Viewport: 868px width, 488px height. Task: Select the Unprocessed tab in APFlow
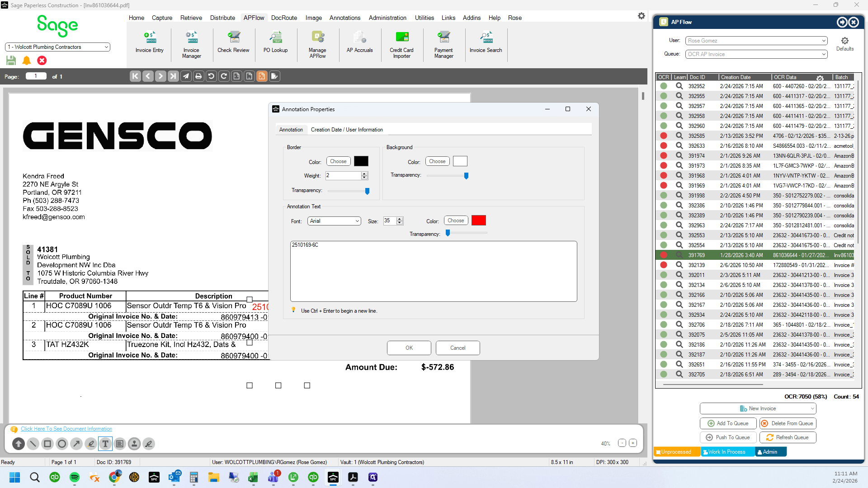click(x=677, y=452)
